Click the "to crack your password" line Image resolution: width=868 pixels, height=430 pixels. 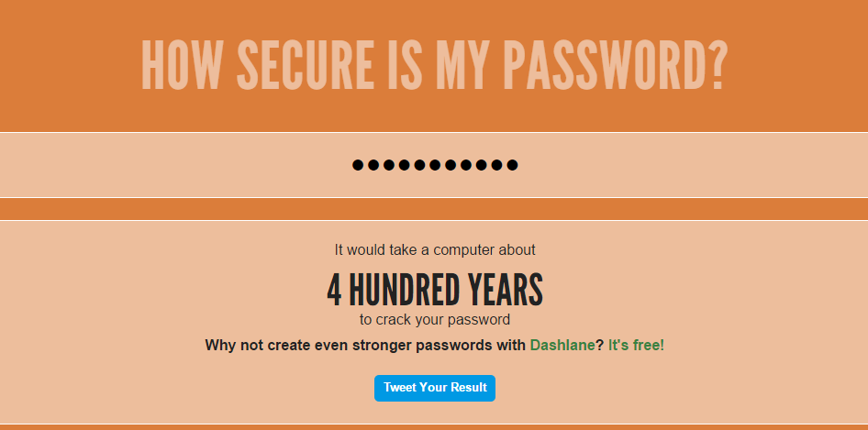pyautogui.click(x=435, y=320)
